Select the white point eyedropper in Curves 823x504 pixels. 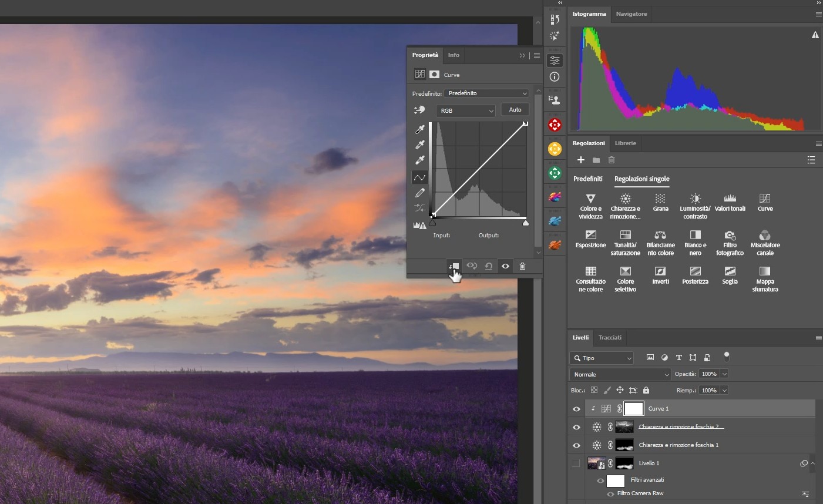pos(419,160)
